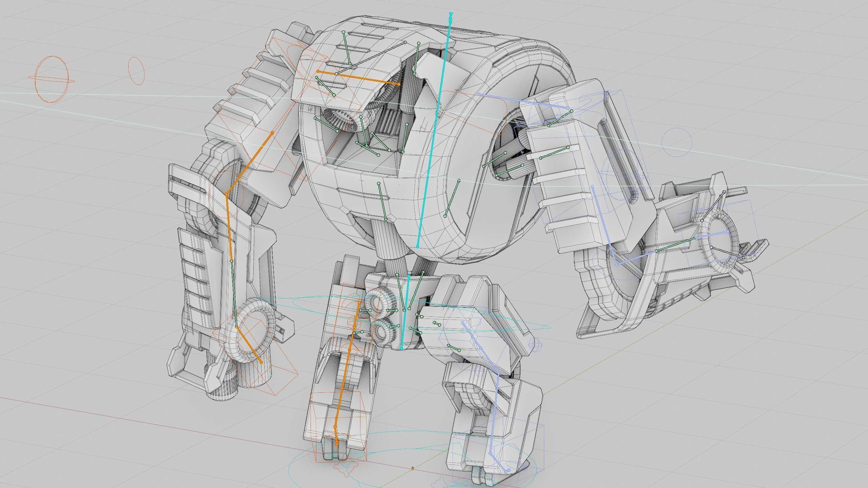Select the orange upper-arm bone
Viewport: 868px width, 488px height.
coord(250,164)
